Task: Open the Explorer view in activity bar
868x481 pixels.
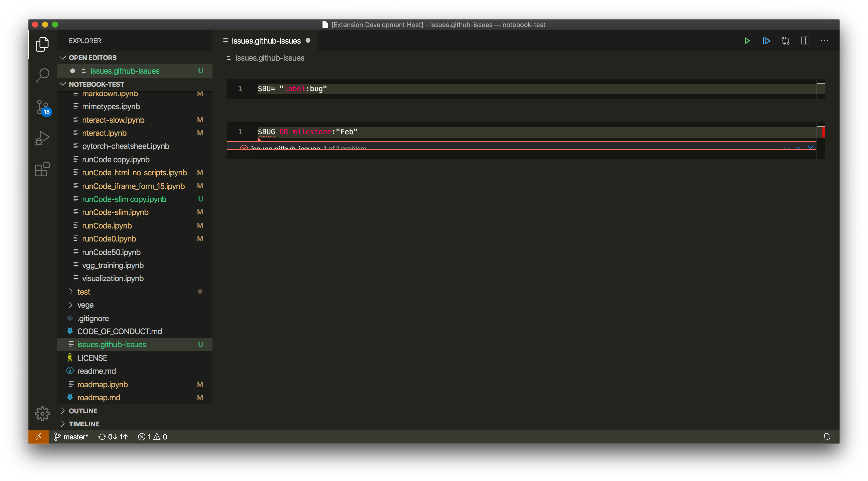Action: (x=42, y=44)
